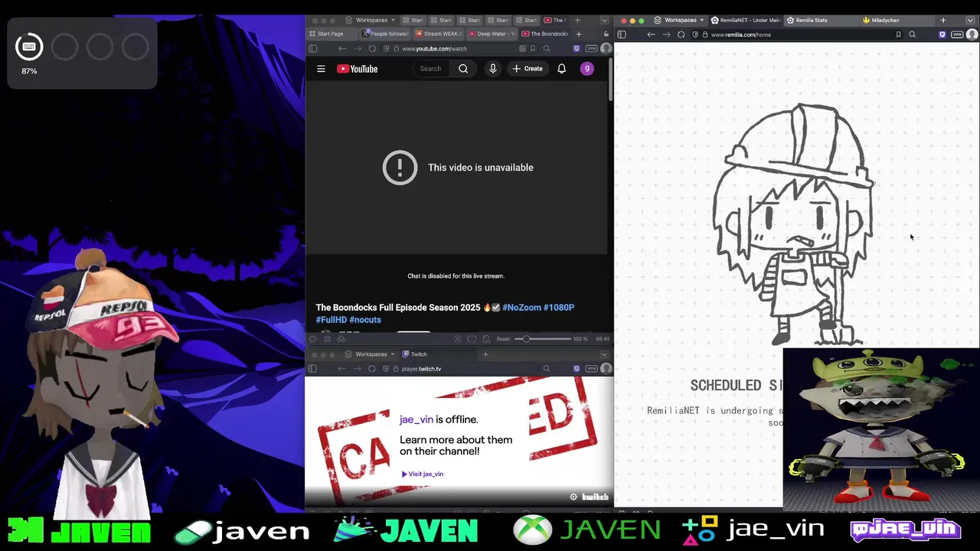The width and height of the screenshot is (980, 551).
Task: Reset the zoom in status bar
Action: [503, 339]
